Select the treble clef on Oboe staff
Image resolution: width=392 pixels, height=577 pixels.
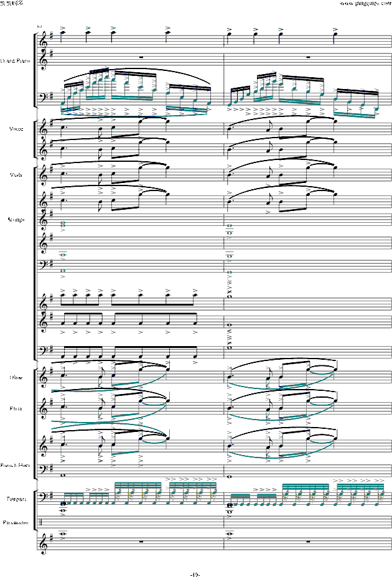(x=43, y=377)
